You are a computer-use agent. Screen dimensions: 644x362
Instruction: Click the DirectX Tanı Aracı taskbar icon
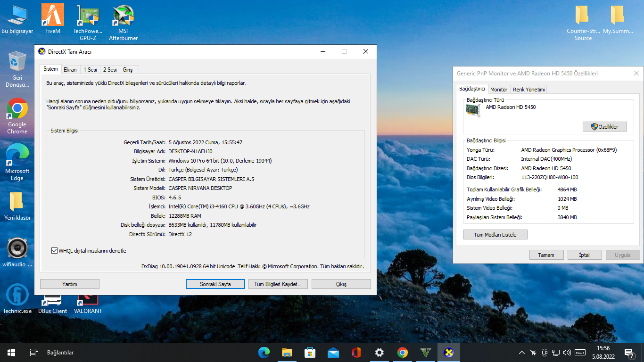tap(449, 353)
